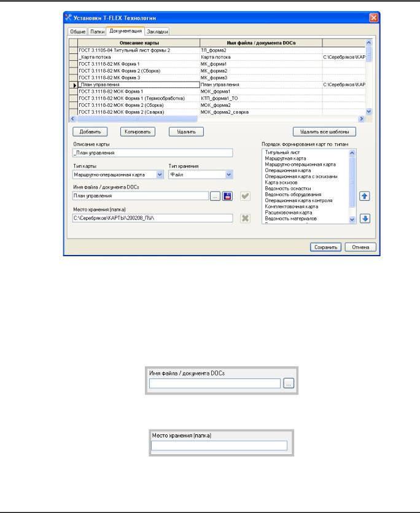Viewport: 420px width, 513px height.
Task: Click the table's horizontal scrollbar thumb
Action: click(x=137, y=119)
